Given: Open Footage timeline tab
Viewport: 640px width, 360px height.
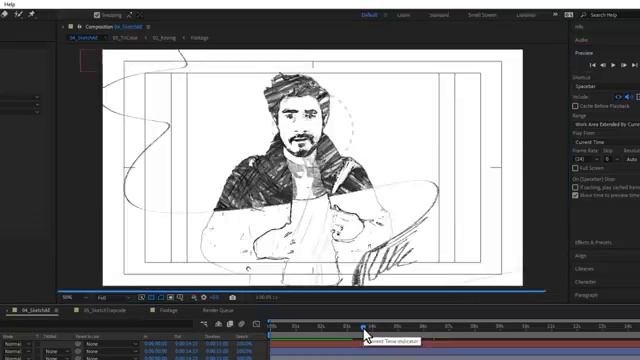Looking at the screenshot, I should point(168,310).
